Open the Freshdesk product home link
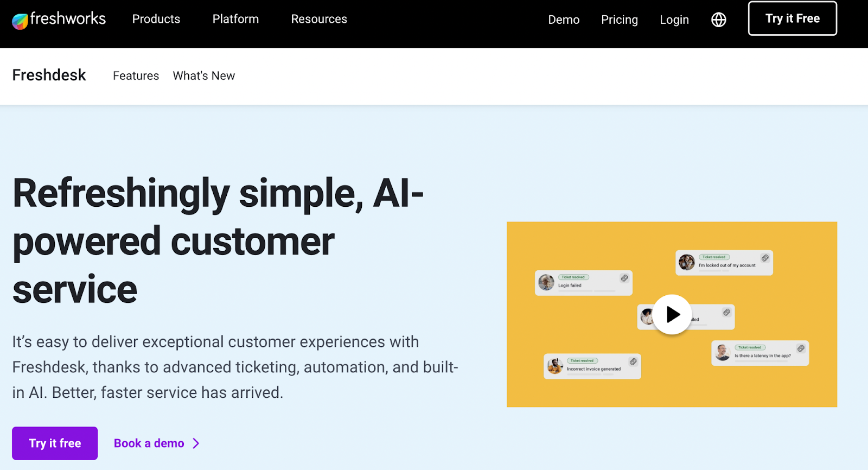Viewport: 868px width, 470px height. pos(49,75)
